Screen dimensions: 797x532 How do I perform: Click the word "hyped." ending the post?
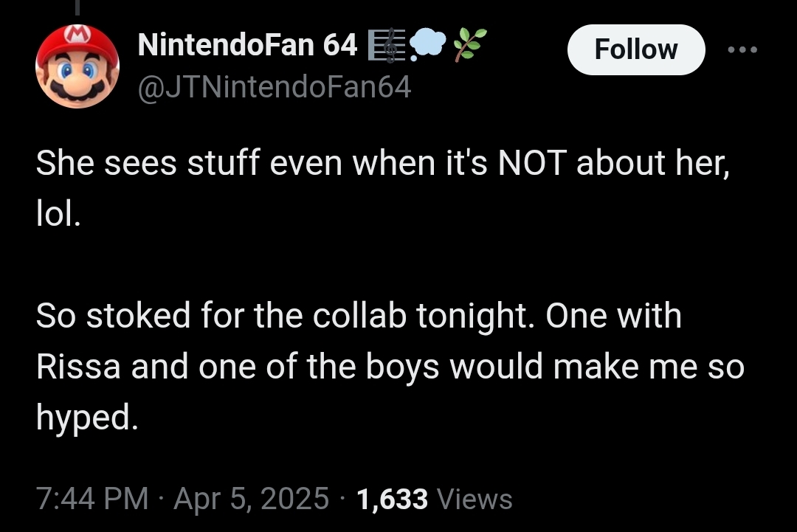tap(87, 418)
